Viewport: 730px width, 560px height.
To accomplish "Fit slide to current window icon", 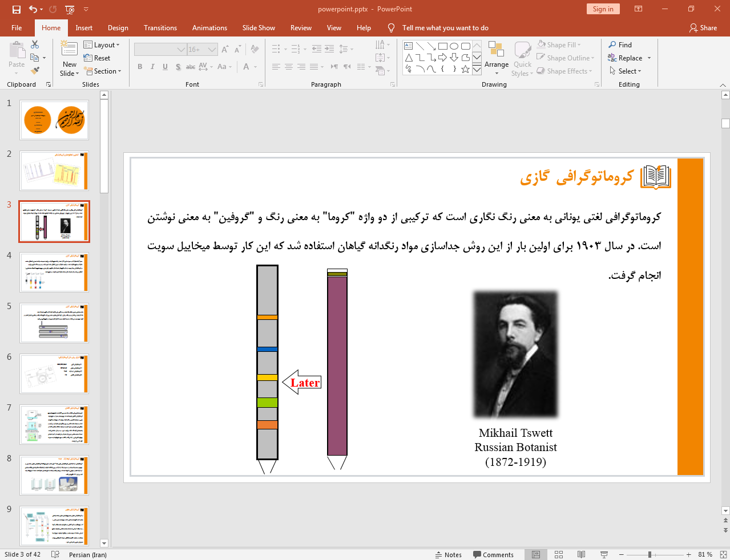I will point(723,554).
